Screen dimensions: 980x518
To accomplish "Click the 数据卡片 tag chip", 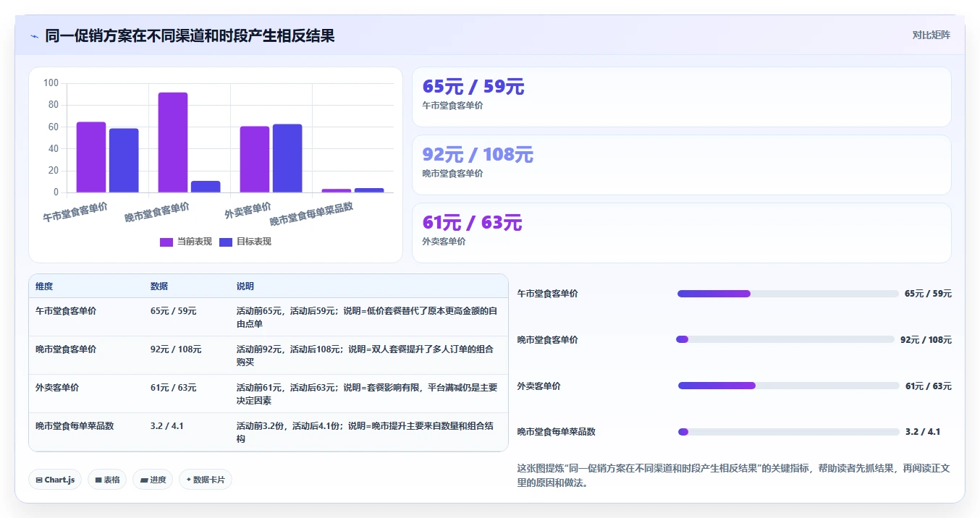I will [206, 480].
